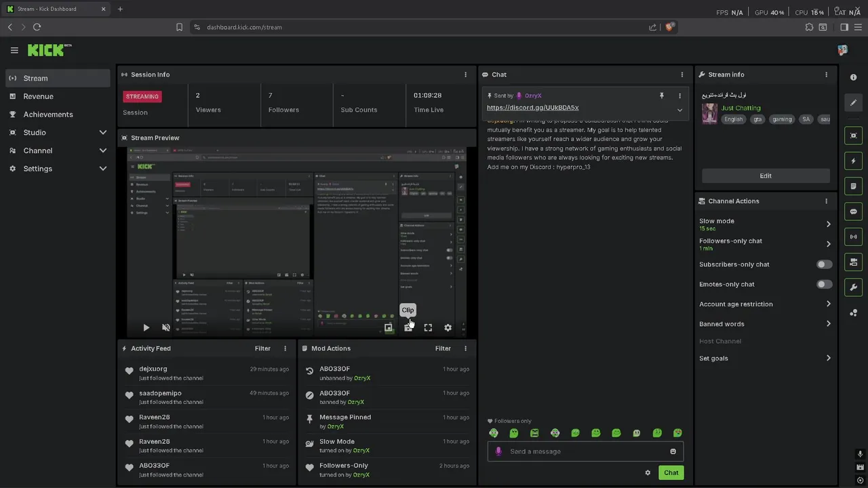Click profile avatar at top right
Screen dimensions: 868x488
(x=842, y=50)
